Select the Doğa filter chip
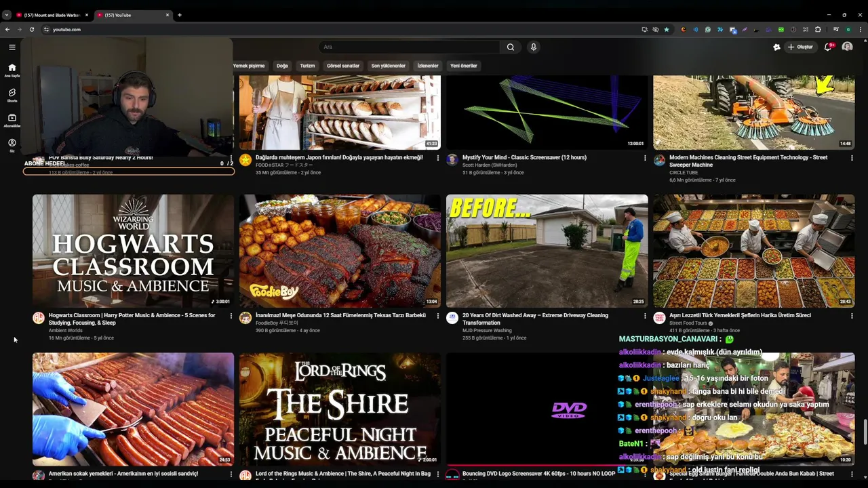This screenshot has width=868, height=488. click(282, 66)
